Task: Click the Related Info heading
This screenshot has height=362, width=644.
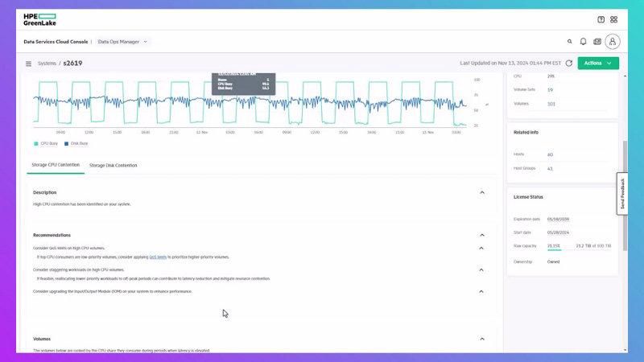Action: pos(526,133)
